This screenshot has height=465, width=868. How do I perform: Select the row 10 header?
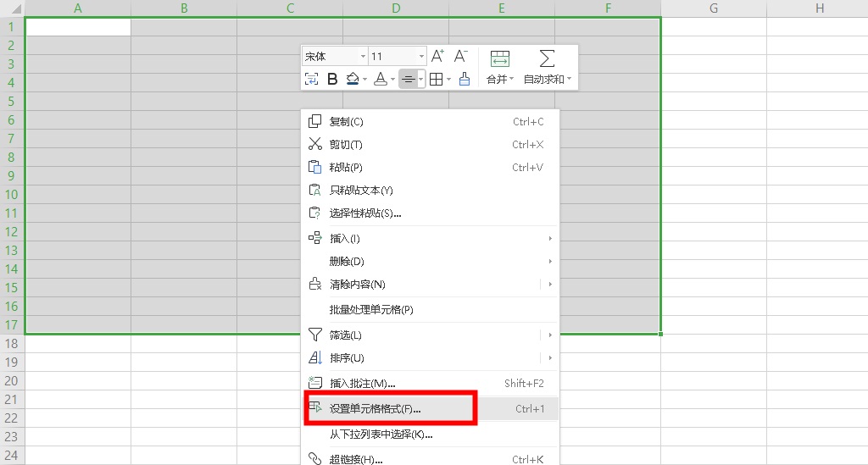[x=12, y=195]
